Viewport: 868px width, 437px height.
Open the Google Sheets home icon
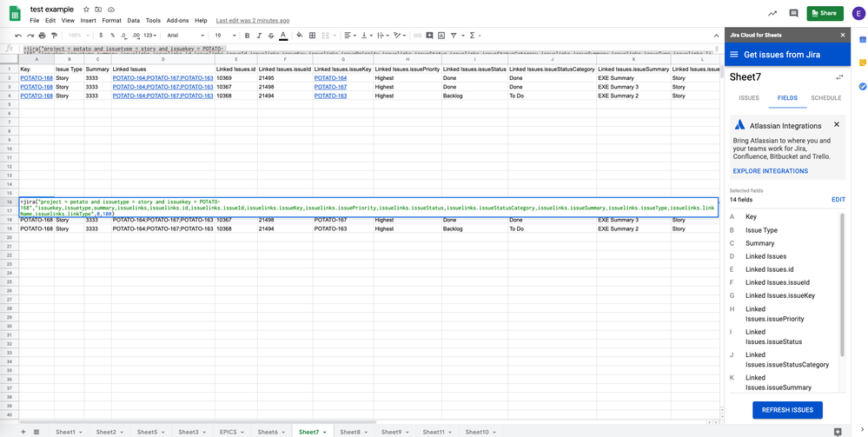tap(15, 13)
